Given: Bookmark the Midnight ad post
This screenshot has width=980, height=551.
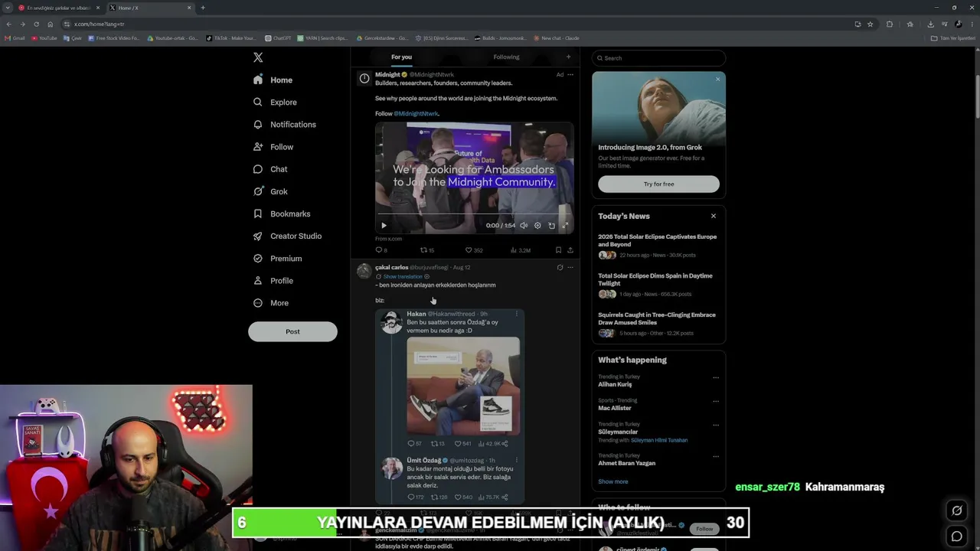Looking at the screenshot, I should click(558, 250).
